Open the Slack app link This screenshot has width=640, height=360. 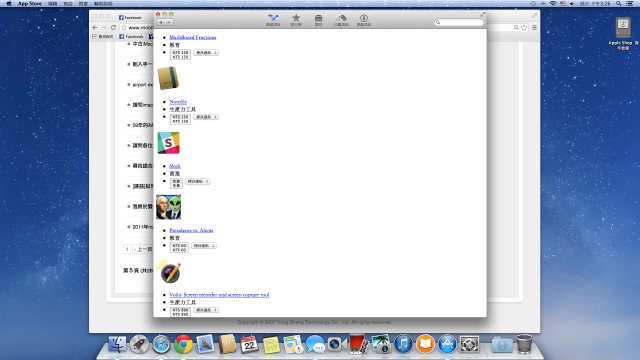pyautogui.click(x=175, y=166)
